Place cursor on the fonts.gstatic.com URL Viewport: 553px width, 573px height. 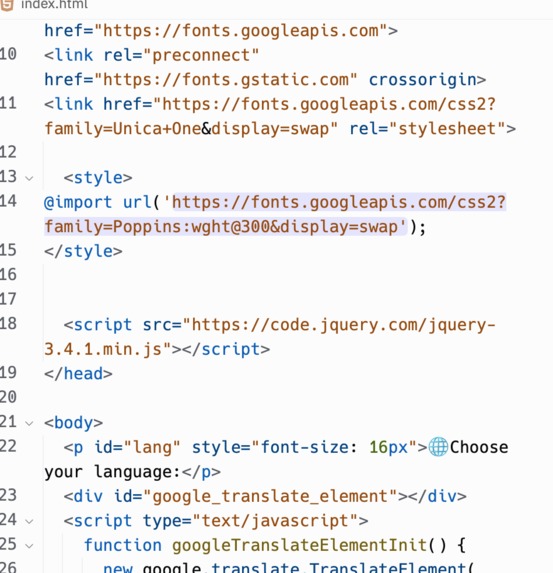[226, 80]
